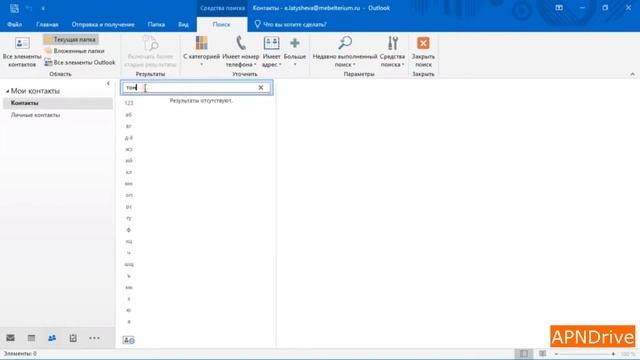Open the Has Address filter
This screenshot has width=640, height=360.
click(271, 52)
